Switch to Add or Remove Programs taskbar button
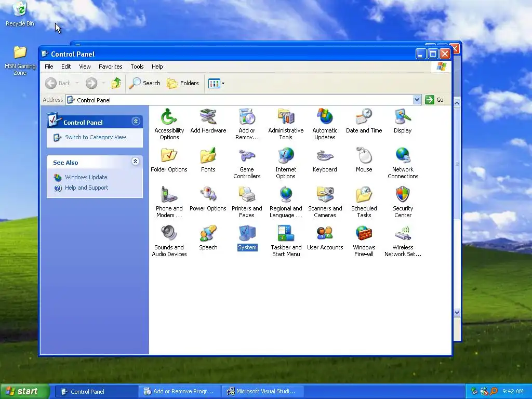The image size is (532, 399). pos(179,392)
